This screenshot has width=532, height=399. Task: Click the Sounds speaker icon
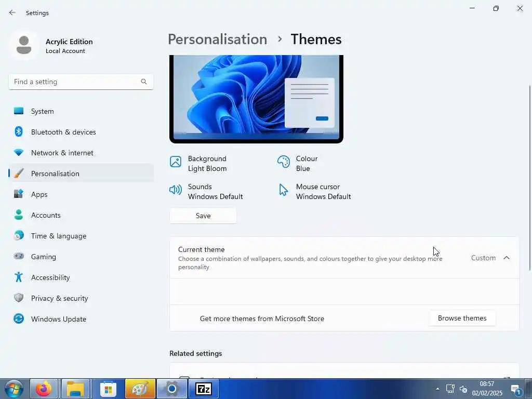click(x=176, y=190)
